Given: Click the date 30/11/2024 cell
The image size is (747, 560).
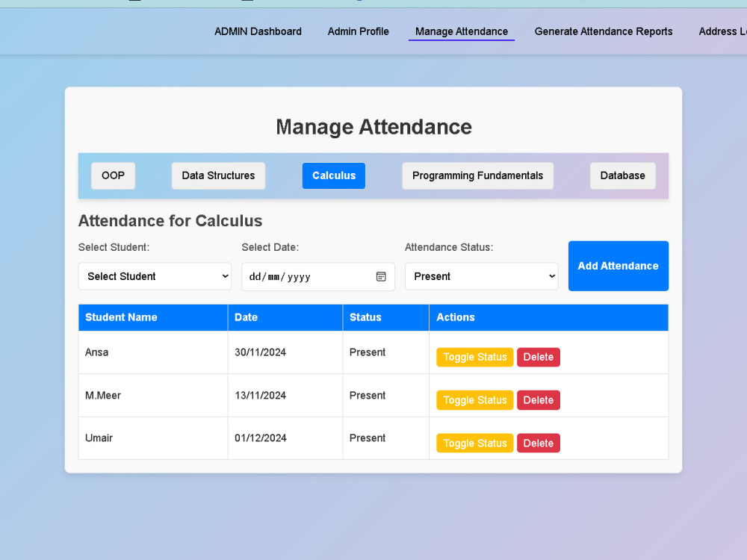Looking at the screenshot, I should [x=285, y=352].
